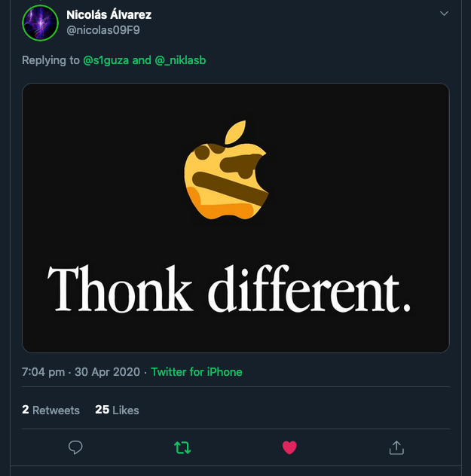Click the 7:04 pm tweet time
Screen dimensions: 471x476
coord(42,372)
